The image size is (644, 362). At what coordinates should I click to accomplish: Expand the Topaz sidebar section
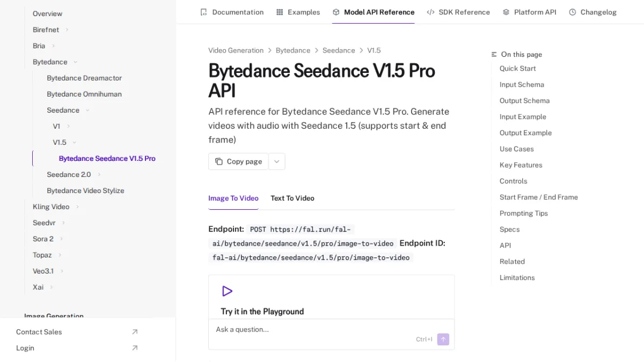(x=60, y=255)
